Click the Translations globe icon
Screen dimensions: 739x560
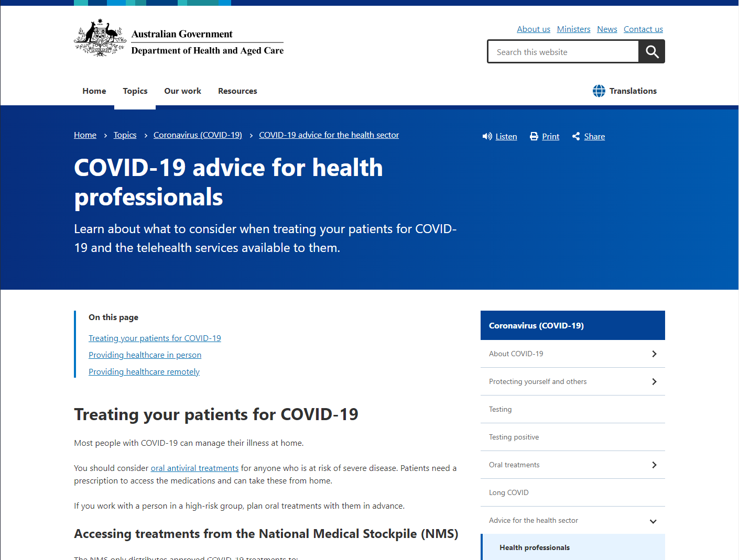click(599, 91)
